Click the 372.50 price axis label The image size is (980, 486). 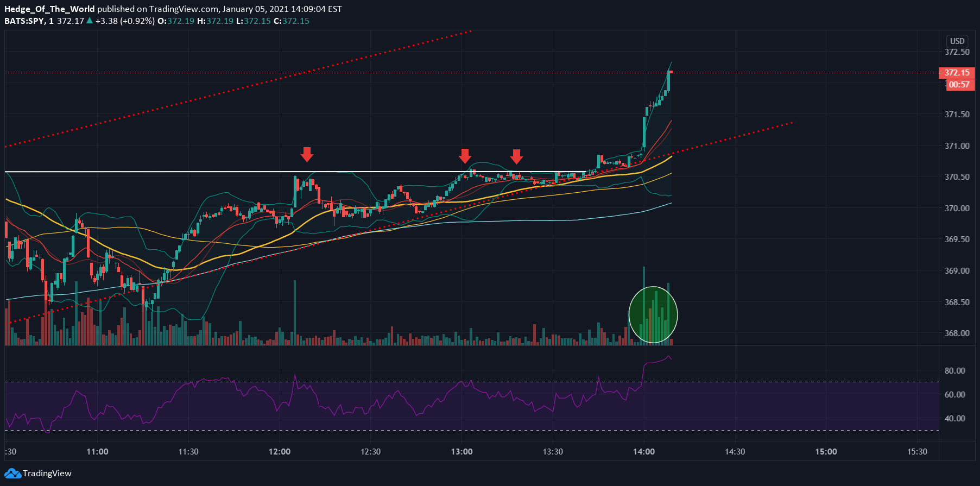(x=957, y=52)
